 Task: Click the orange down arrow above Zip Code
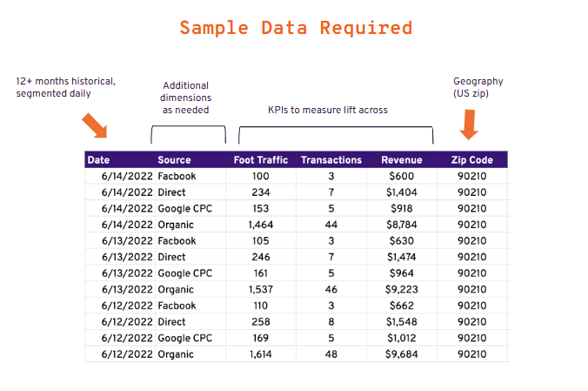pyautogui.click(x=469, y=125)
